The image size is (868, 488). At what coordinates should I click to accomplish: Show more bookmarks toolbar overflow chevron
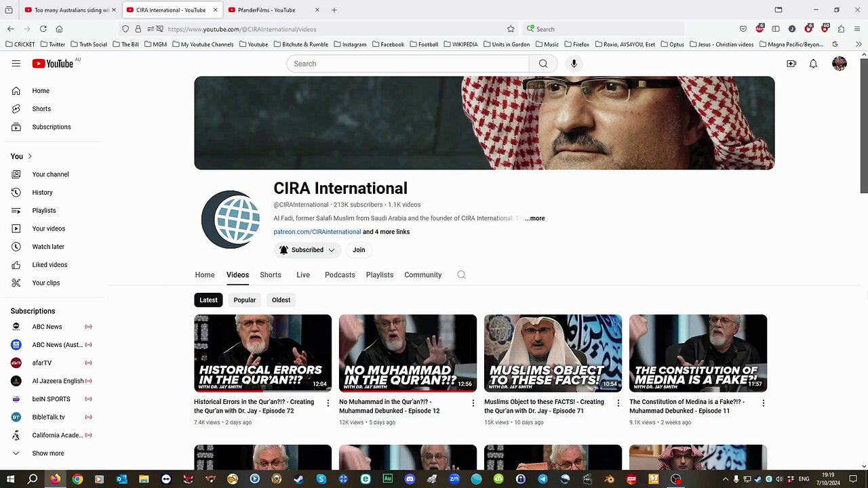tap(858, 44)
